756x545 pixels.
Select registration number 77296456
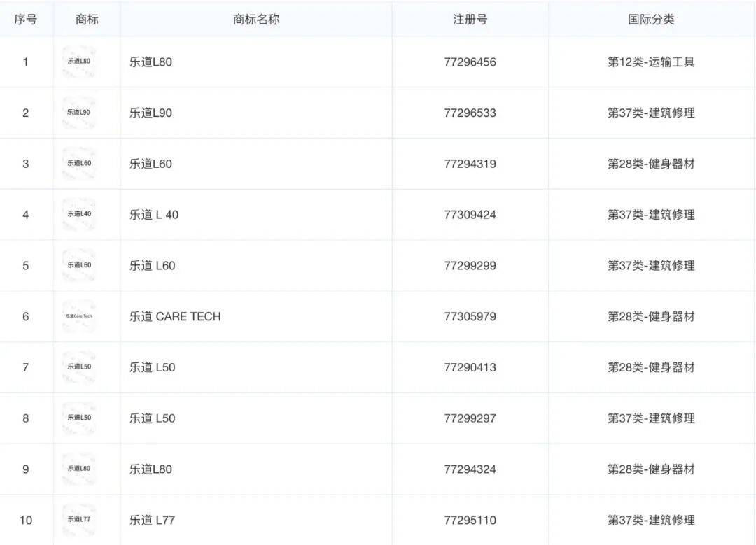(x=470, y=62)
